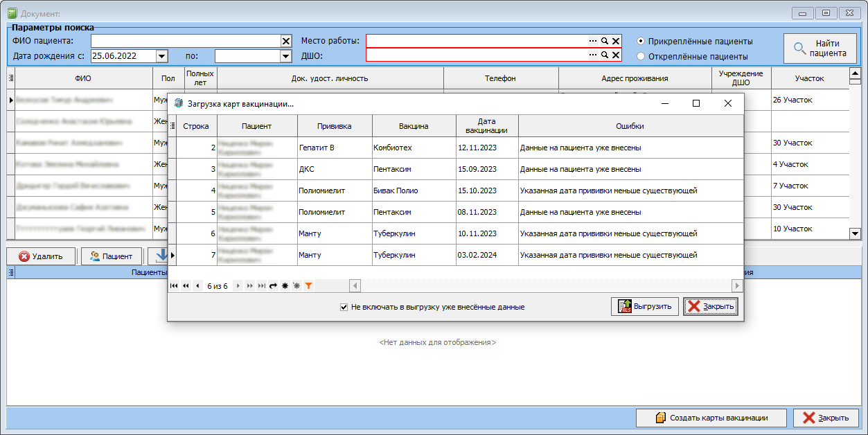This screenshot has width=868, height=435.
Task: Sort by Пациент column header
Action: (257, 126)
